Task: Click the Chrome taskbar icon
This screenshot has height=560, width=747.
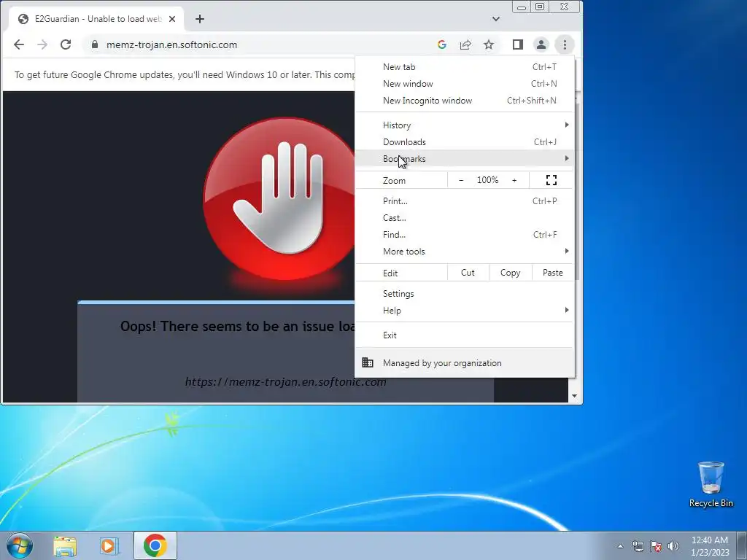Action: (x=155, y=545)
